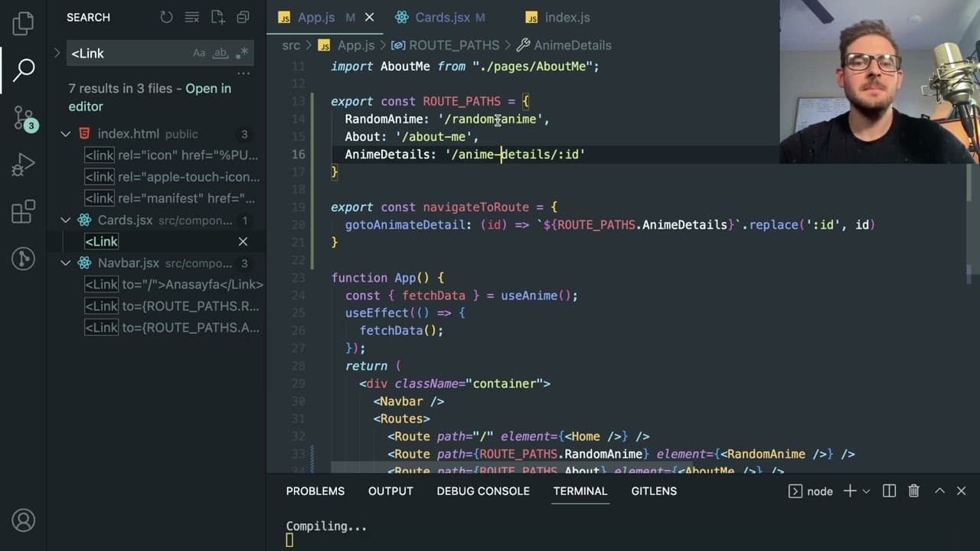Open the Extensions view
980x551 pixels.
(x=23, y=211)
